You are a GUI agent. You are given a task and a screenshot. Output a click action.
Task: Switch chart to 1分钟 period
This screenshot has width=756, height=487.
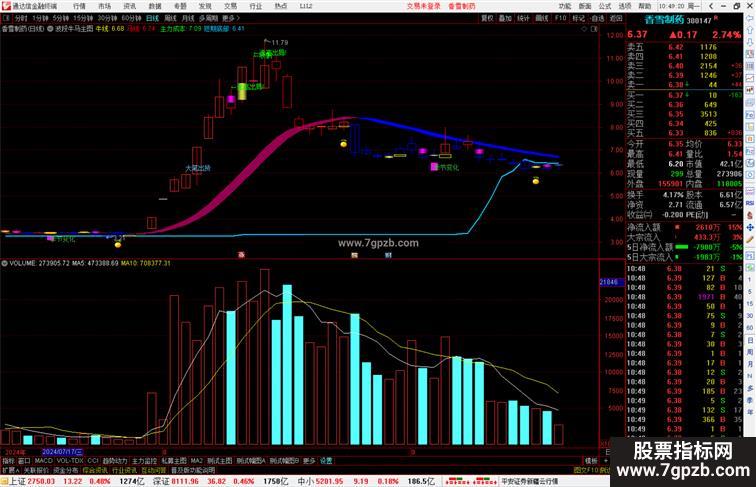[40, 18]
